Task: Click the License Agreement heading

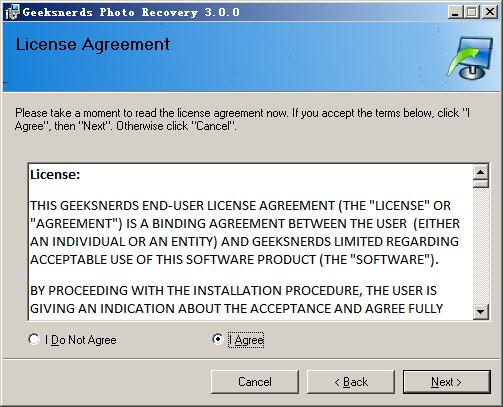Action: coord(93,45)
